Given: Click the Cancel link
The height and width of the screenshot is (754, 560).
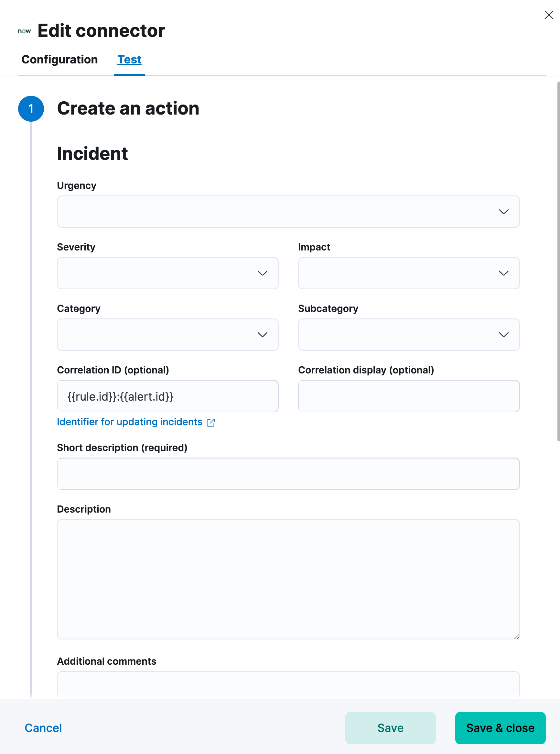Looking at the screenshot, I should pos(43,728).
